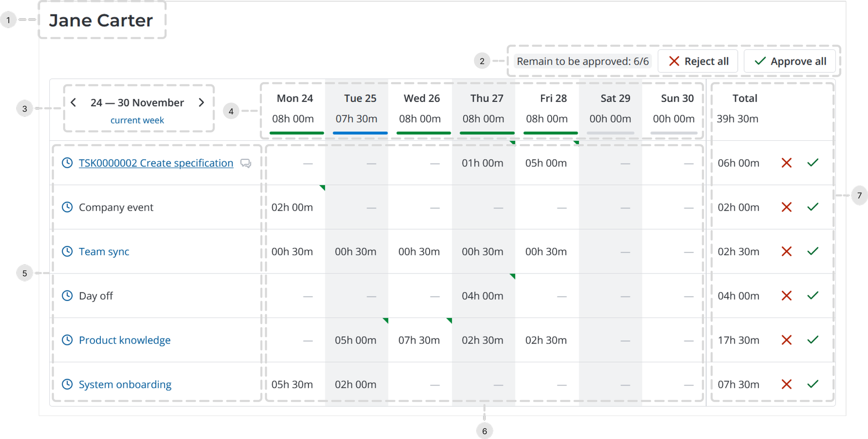Jump to current week link

[x=137, y=120]
